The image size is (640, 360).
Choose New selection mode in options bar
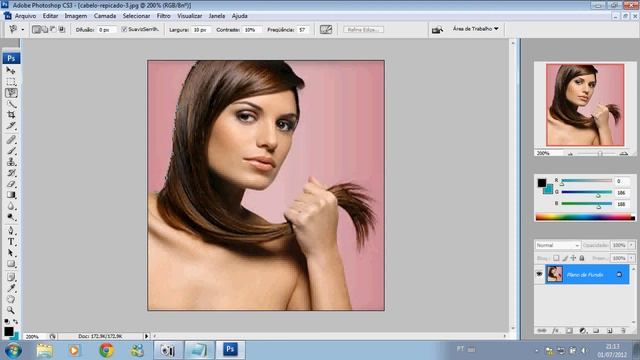[36, 29]
